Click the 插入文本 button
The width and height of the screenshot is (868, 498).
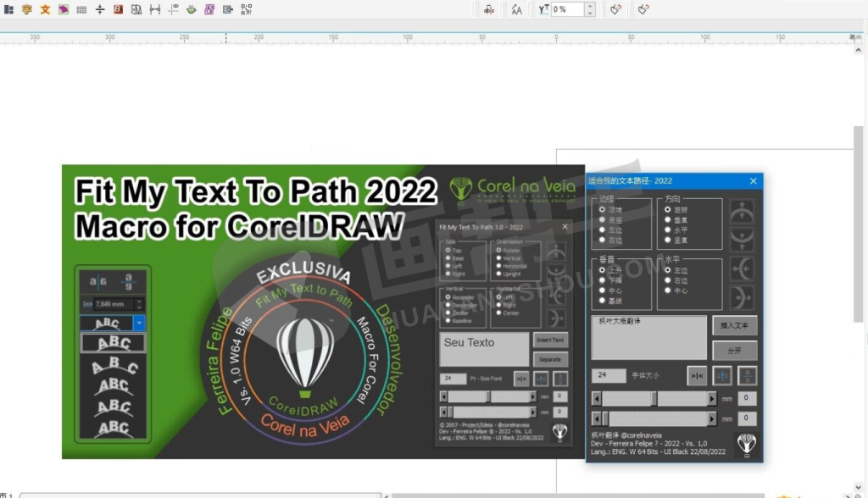pyautogui.click(x=735, y=325)
